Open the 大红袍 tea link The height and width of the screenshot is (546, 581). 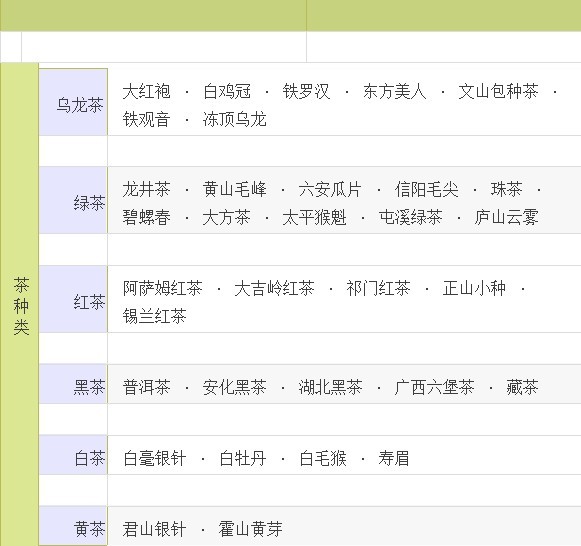point(146,91)
